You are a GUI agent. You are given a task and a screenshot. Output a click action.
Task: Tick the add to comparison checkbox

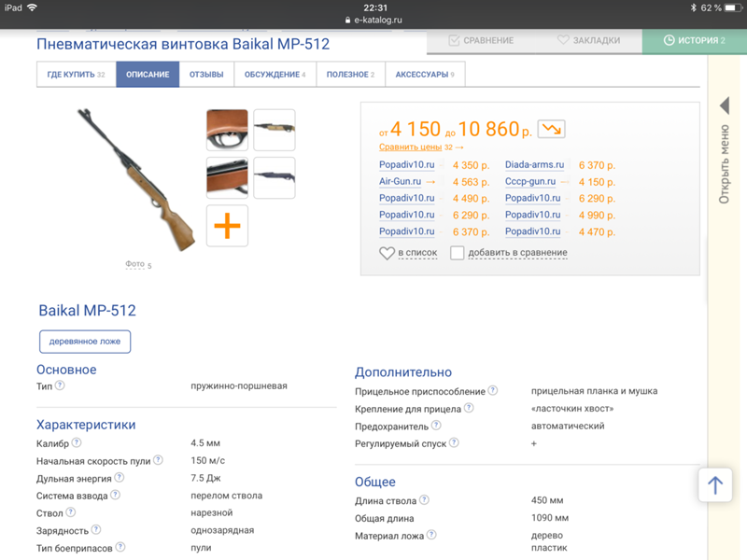click(x=457, y=252)
